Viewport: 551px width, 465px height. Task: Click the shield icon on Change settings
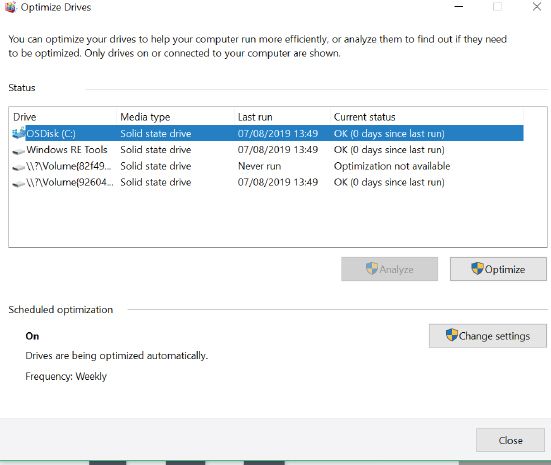pyautogui.click(x=452, y=335)
